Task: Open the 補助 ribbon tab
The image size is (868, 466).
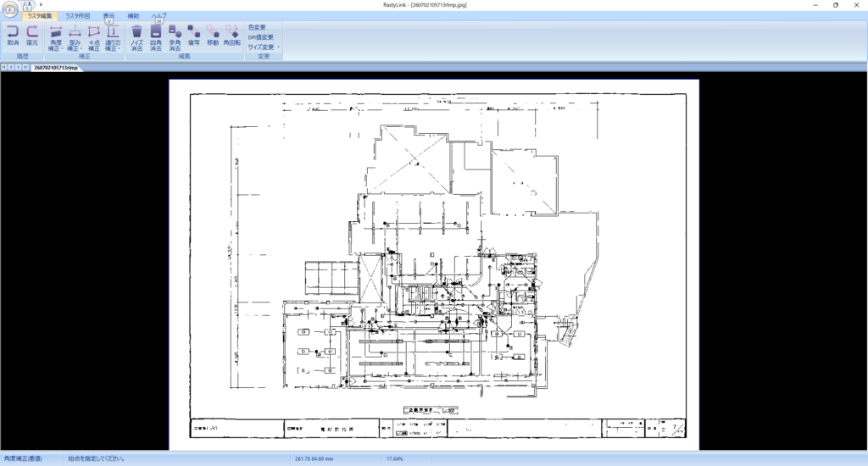Action: [x=133, y=16]
